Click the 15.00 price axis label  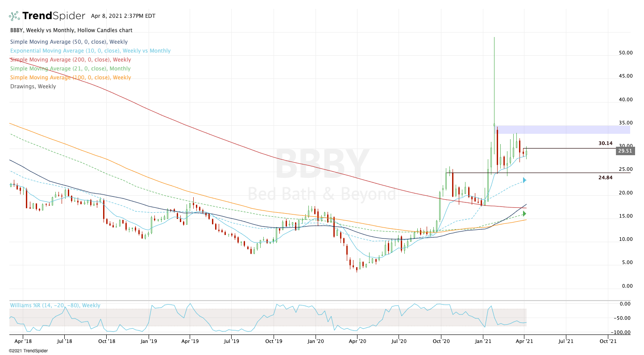625,216
